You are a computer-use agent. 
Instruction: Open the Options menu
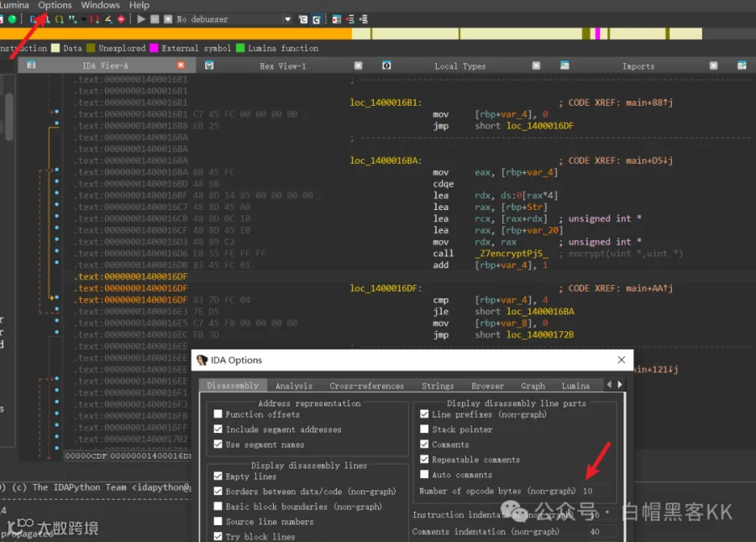pos(55,5)
